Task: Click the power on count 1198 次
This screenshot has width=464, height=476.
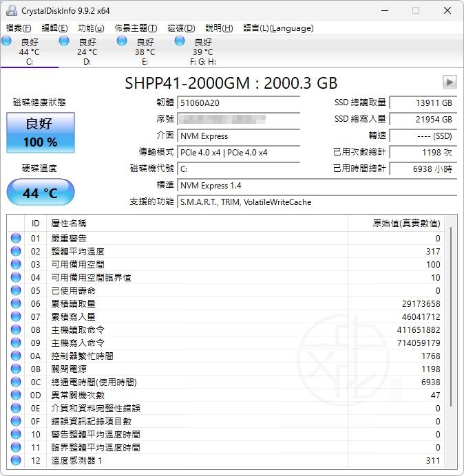Action: (x=423, y=153)
